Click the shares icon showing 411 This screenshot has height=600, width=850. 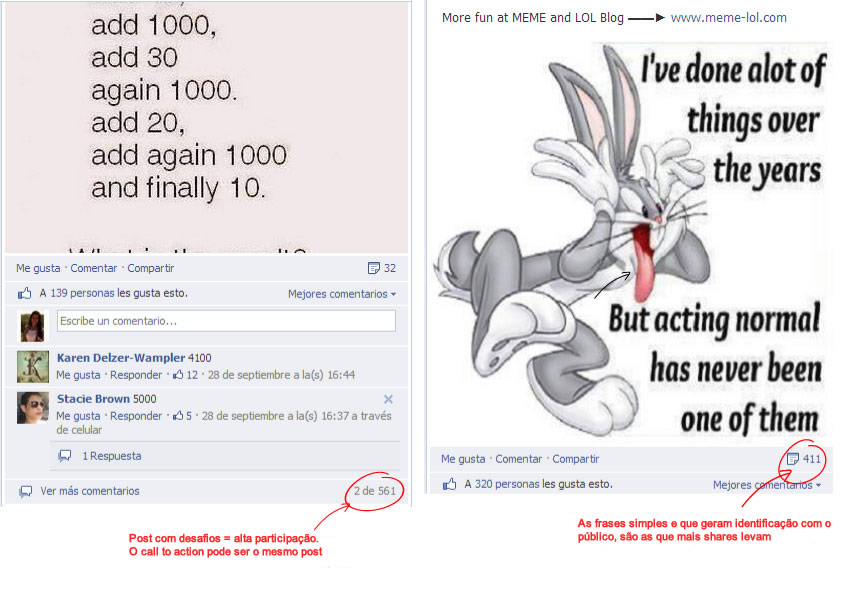tap(793, 459)
